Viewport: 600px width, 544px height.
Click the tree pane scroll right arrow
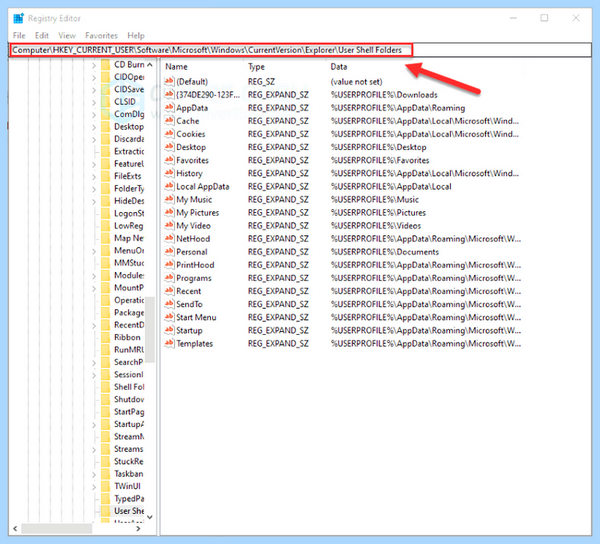coord(139,528)
